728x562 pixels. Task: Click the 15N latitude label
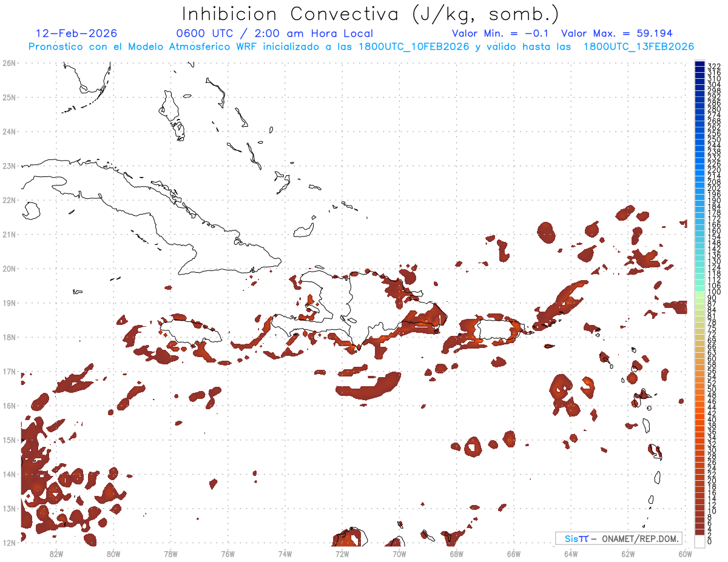point(9,440)
